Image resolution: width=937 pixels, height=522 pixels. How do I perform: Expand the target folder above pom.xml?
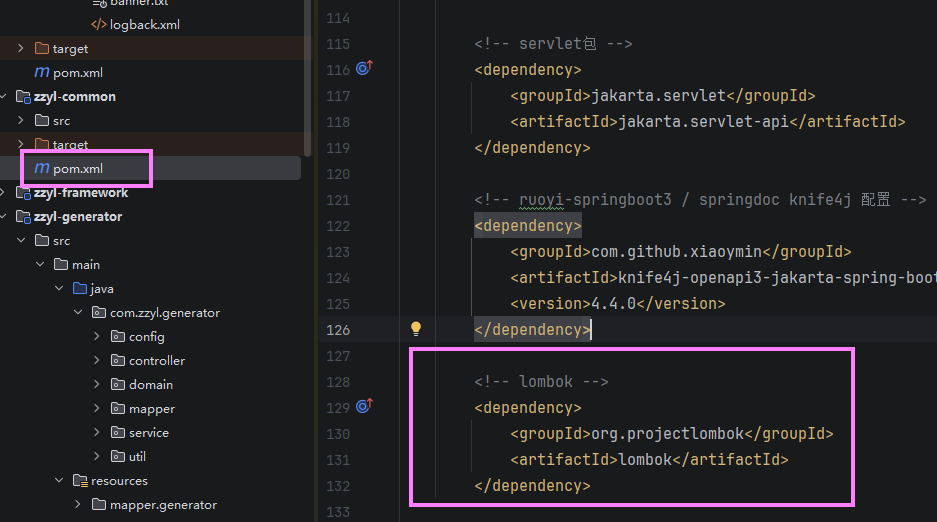21,48
